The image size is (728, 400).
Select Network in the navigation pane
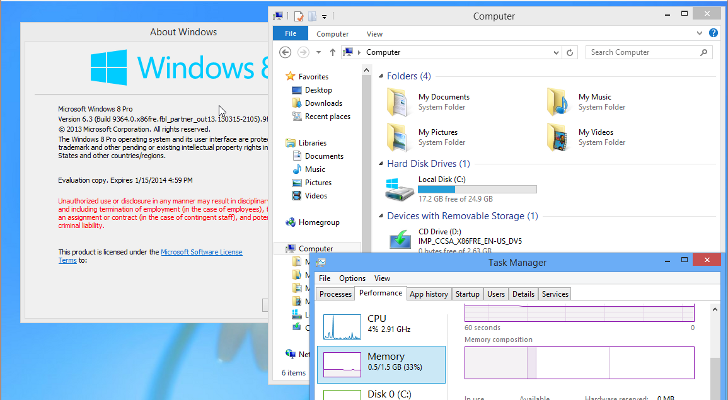[x=298, y=354]
